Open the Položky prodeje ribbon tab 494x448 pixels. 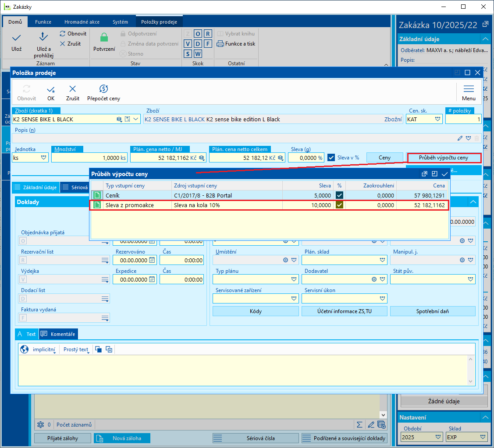tap(159, 22)
